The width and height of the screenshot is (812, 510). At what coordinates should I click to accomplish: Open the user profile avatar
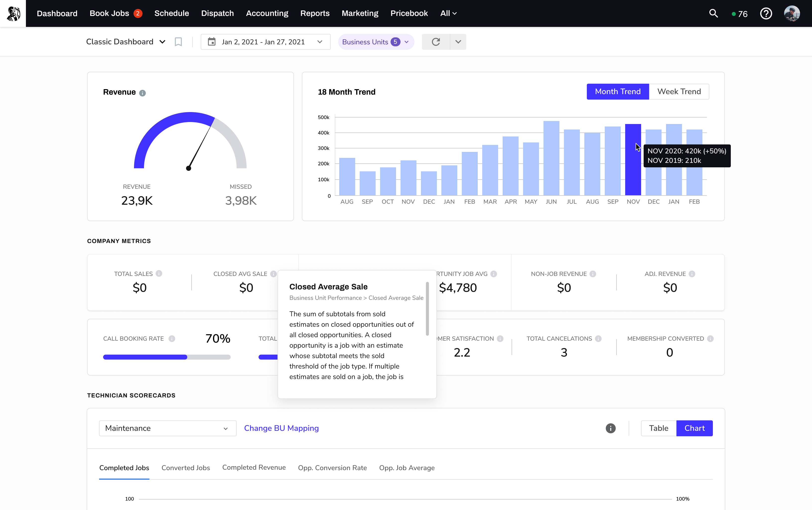point(792,13)
